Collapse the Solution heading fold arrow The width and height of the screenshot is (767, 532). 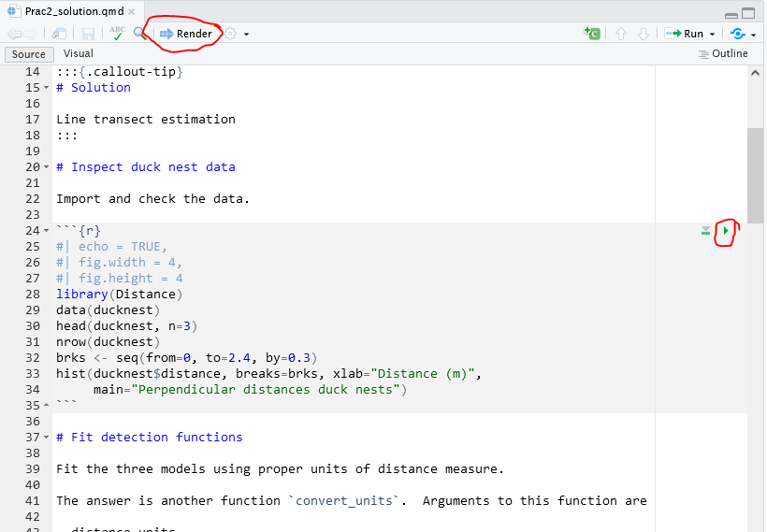(x=47, y=88)
